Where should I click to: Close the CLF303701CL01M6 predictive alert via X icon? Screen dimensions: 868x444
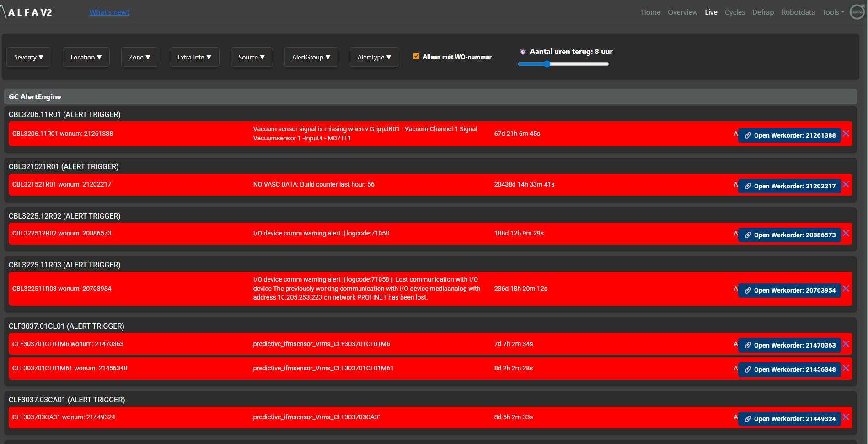[x=847, y=344]
